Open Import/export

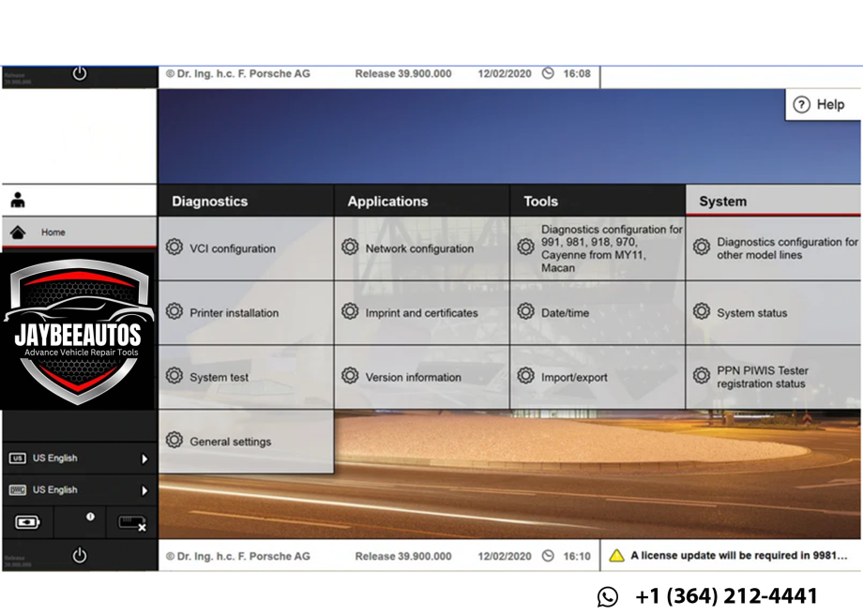598,377
